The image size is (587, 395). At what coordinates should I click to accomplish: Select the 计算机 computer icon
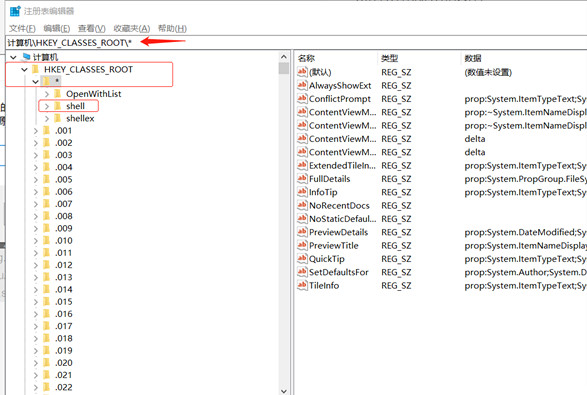26,57
